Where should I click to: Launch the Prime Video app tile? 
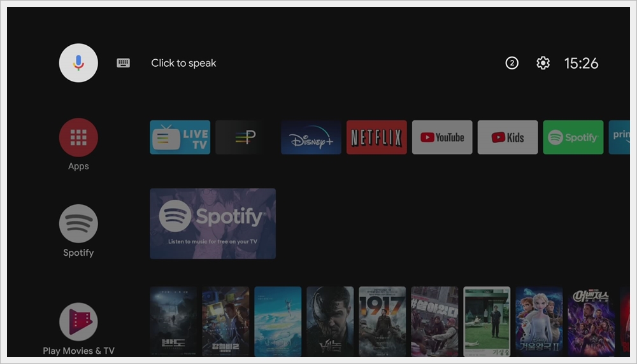coord(619,137)
